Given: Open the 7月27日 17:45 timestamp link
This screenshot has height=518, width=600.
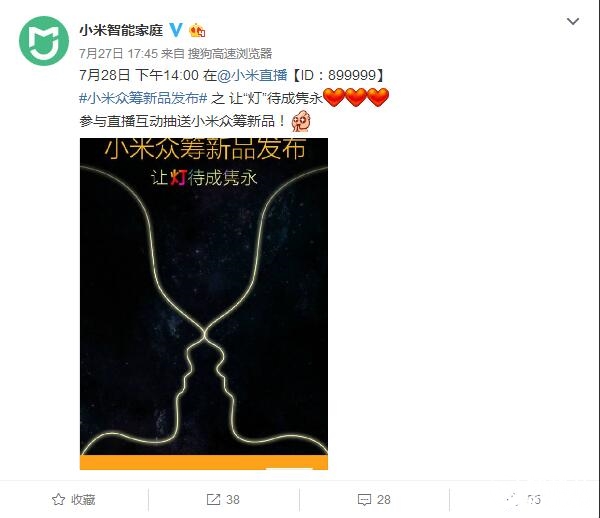Looking at the screenshot, I should [119, 54].
